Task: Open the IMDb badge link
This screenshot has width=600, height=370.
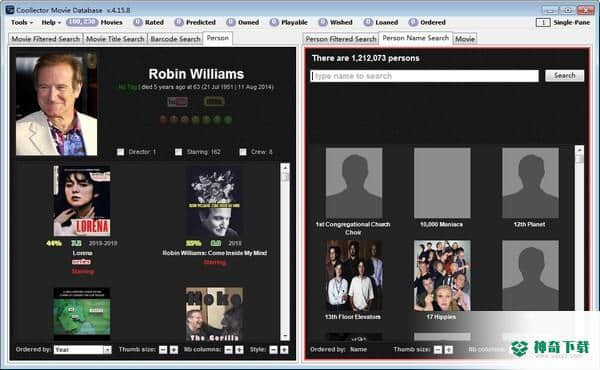Action: [214, 102]
